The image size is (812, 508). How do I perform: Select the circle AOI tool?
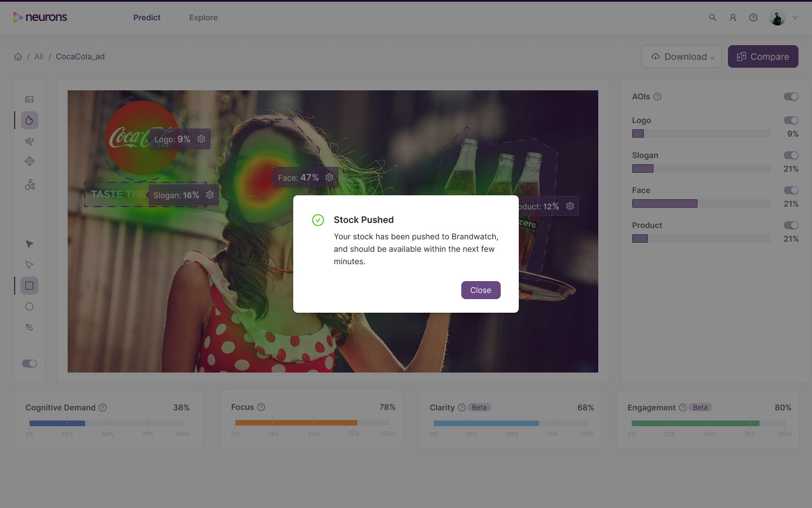[x=29, y=306]
